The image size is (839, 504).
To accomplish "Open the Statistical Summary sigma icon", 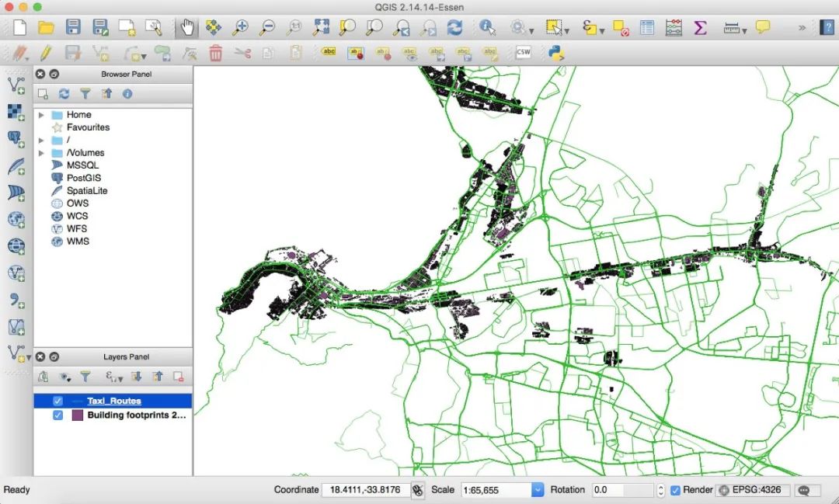I will (700, 27).
